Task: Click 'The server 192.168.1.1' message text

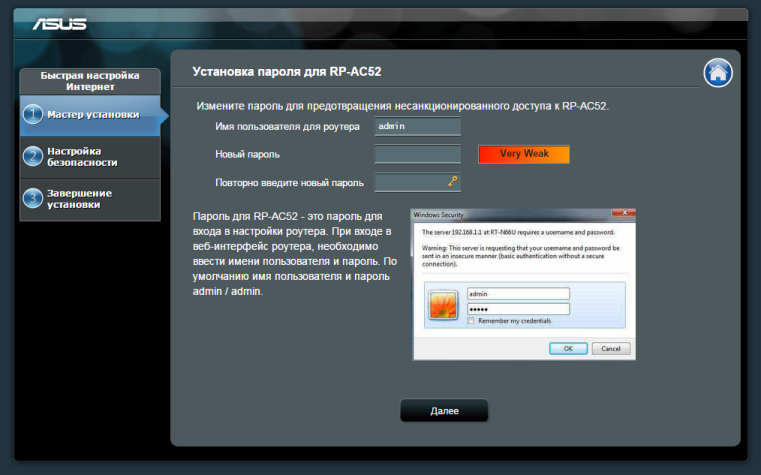Action: pyautogui.click(x=518, y=232)
